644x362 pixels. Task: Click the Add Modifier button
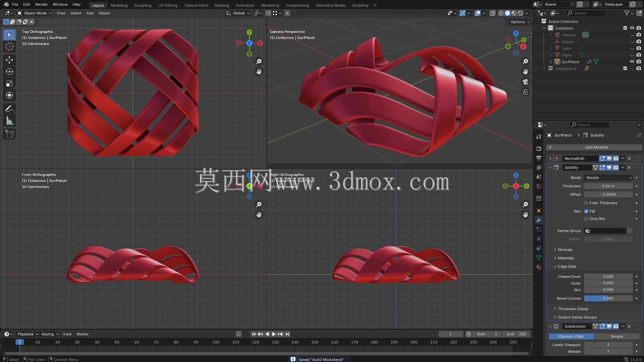pos(594,147)
